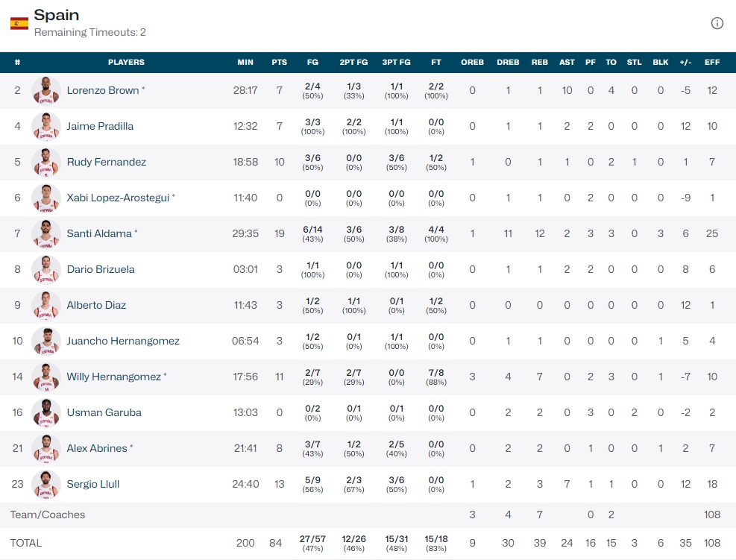This screenshot has width=736, height=560.
Task: Open Jaime Pradilla player link
Action: [x=100, y=126]
